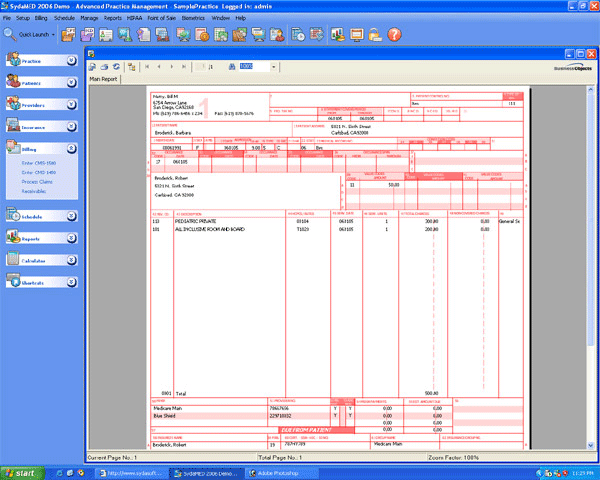Click the red Help question mark icon

[x=394, y=35]
